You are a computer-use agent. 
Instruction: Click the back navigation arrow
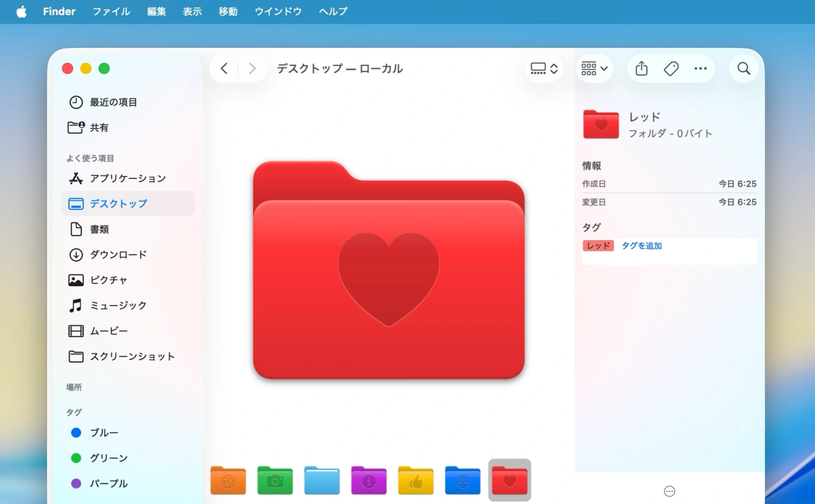(223, 68)
